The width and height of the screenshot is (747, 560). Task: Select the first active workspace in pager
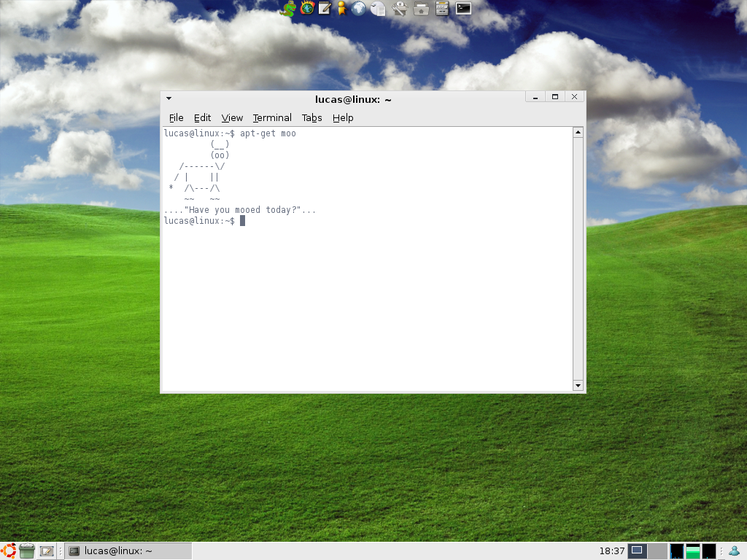637,551
